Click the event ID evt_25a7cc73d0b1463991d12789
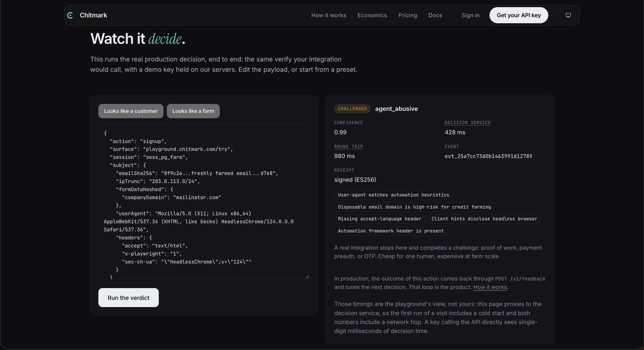 pyautogui.click(x=488, y=156)
